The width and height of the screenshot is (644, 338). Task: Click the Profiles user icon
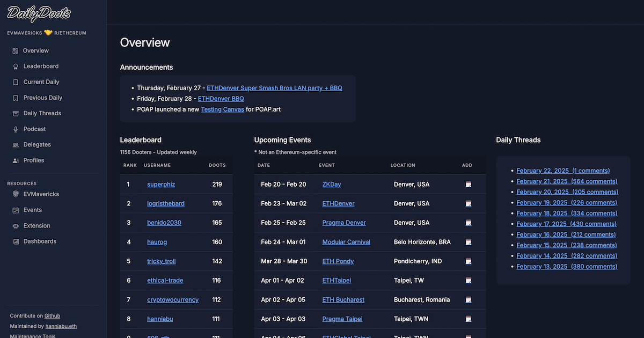(16, 160)
